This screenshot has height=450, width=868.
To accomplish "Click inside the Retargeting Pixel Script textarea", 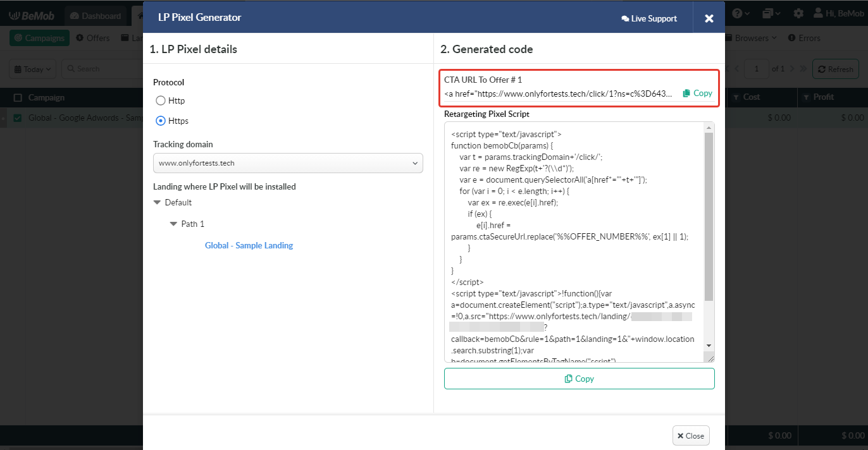I will (573, 242).
